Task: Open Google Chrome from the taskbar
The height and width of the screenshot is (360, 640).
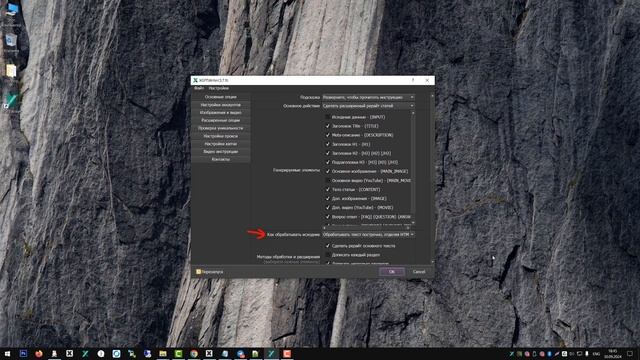Action: 194,353
